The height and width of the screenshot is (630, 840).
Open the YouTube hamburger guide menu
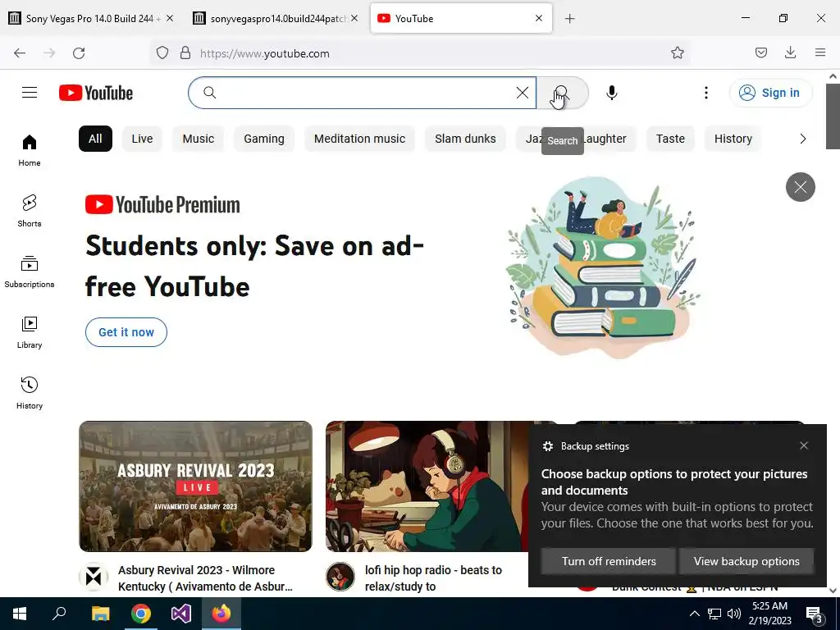click(30, 93)
